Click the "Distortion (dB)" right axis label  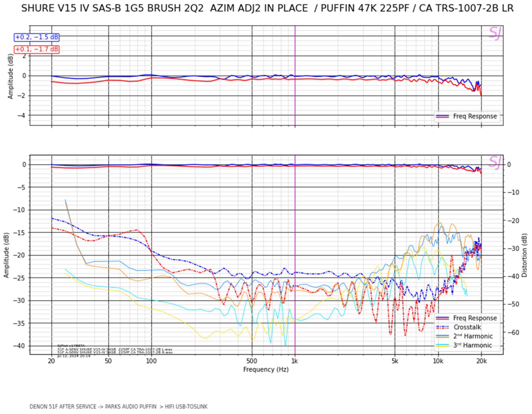pos(524,255)
